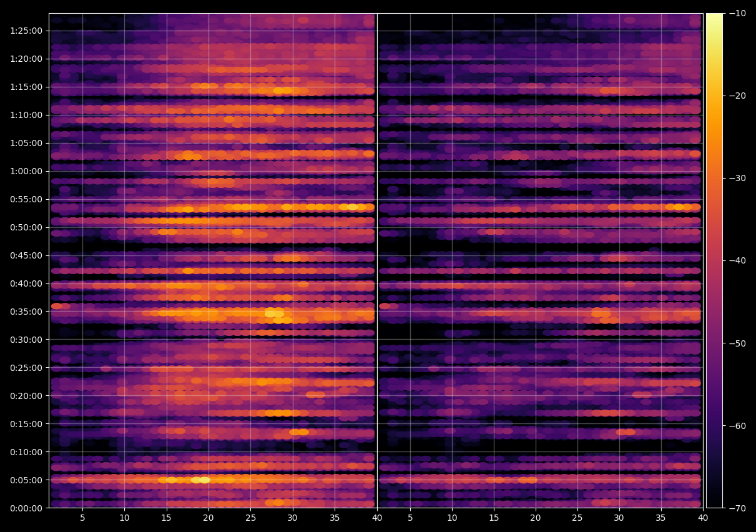The height and width of the screenshot is (532, 756).
Task: Click x-axis tick 25 of right heatmap
Action: 577,518
